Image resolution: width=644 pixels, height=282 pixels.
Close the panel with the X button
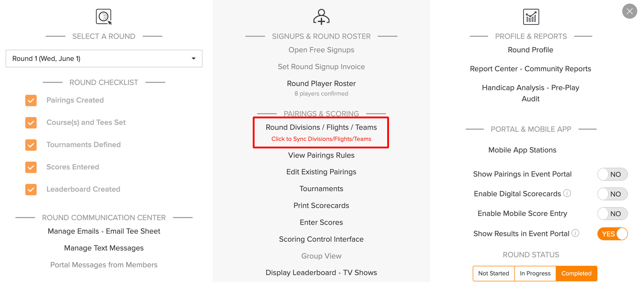[629, 11]
